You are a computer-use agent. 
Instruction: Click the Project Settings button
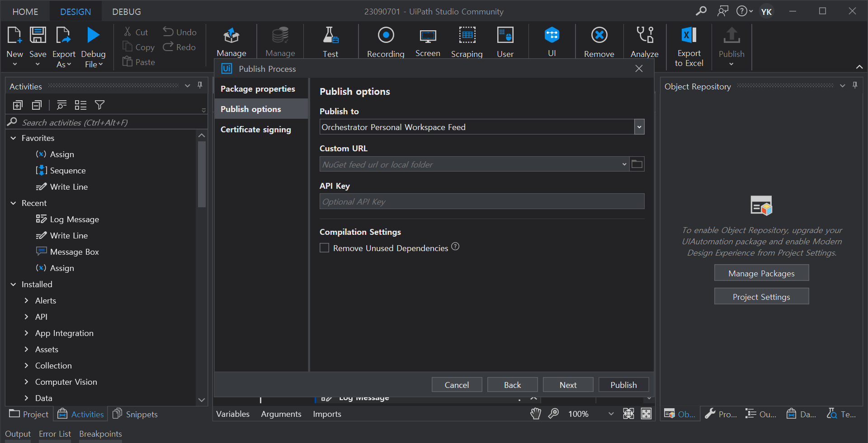pyautogui.click(x=761, y=297)
